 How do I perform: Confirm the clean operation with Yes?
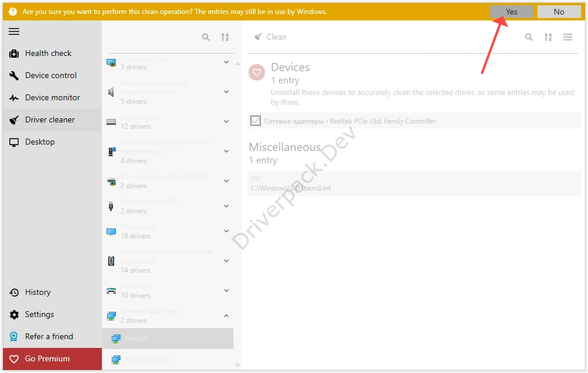pos(511,12)
